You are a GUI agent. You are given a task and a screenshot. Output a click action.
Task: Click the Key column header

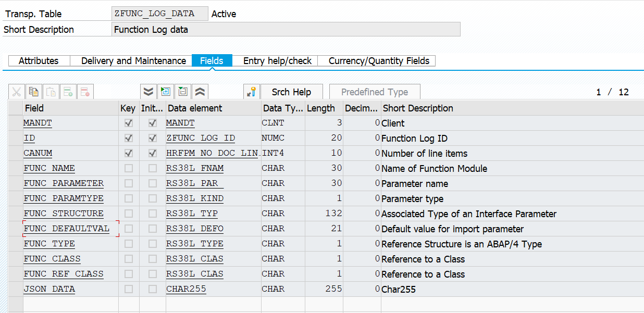(129, 108)
